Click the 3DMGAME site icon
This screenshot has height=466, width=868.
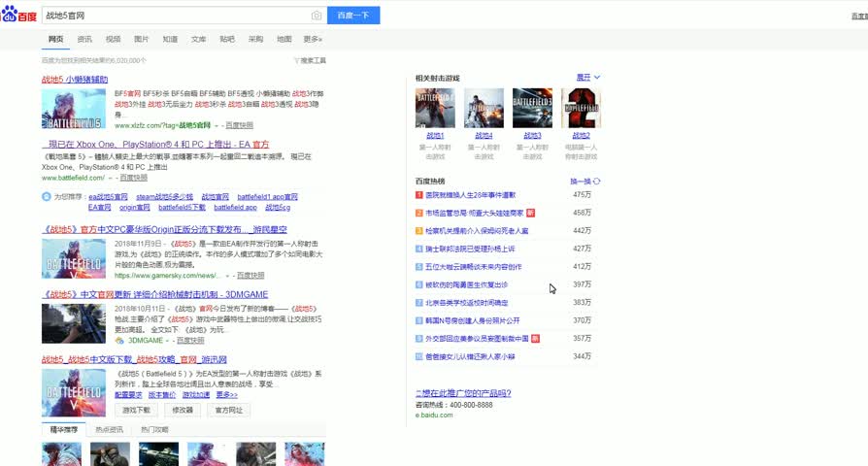pyautogui.click(x=119, y=341)
